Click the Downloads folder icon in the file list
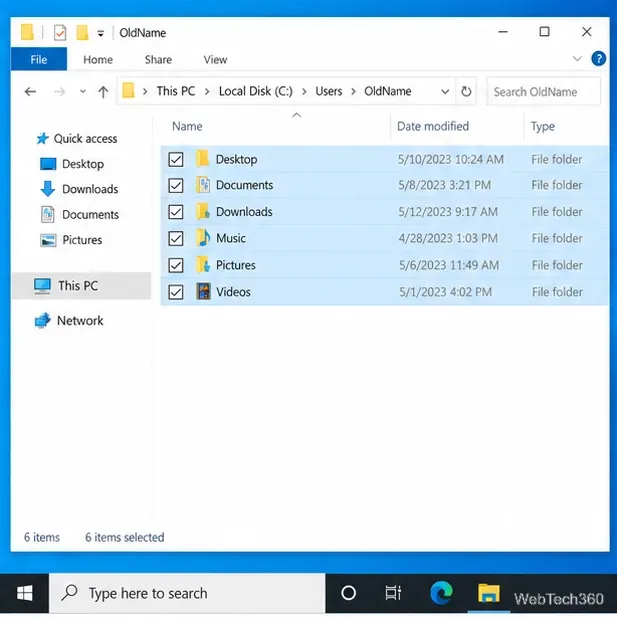 203,211
